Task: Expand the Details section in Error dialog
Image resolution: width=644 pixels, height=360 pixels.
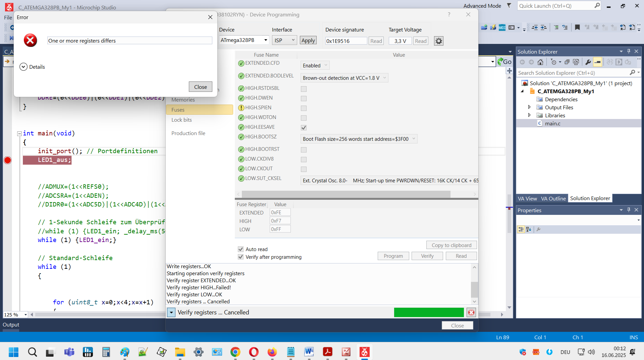Action: 23,67
